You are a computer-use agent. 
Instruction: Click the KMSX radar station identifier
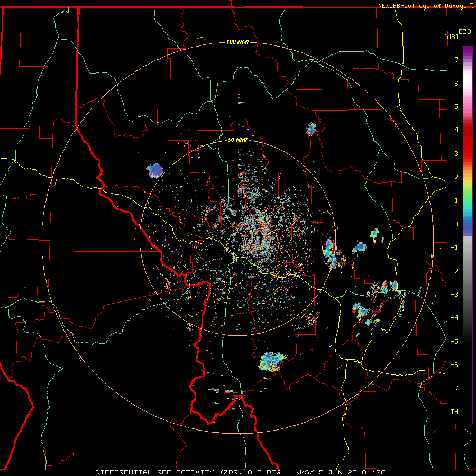(x=305, y=472)
